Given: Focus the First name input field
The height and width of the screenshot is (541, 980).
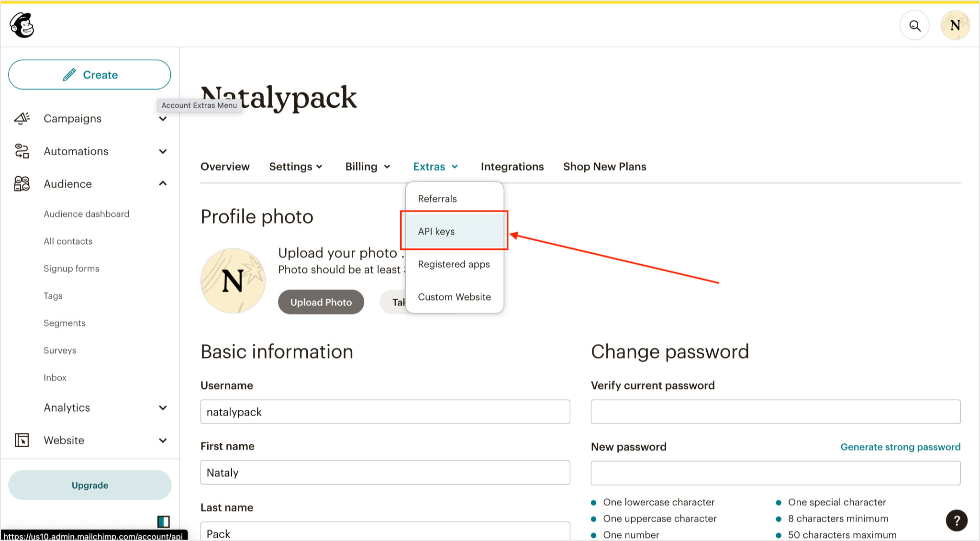Looking at the screenshot, I should pos(385,473).
